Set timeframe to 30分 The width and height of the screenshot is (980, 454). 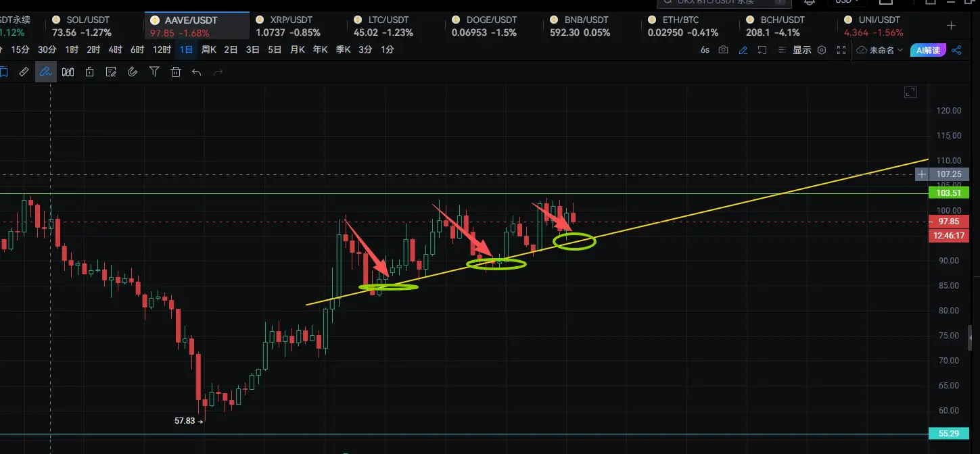(x=47, y=50)
